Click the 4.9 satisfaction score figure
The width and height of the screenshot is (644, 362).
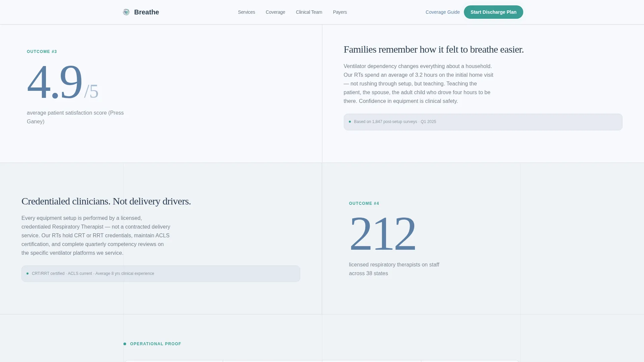pos(62,82)
